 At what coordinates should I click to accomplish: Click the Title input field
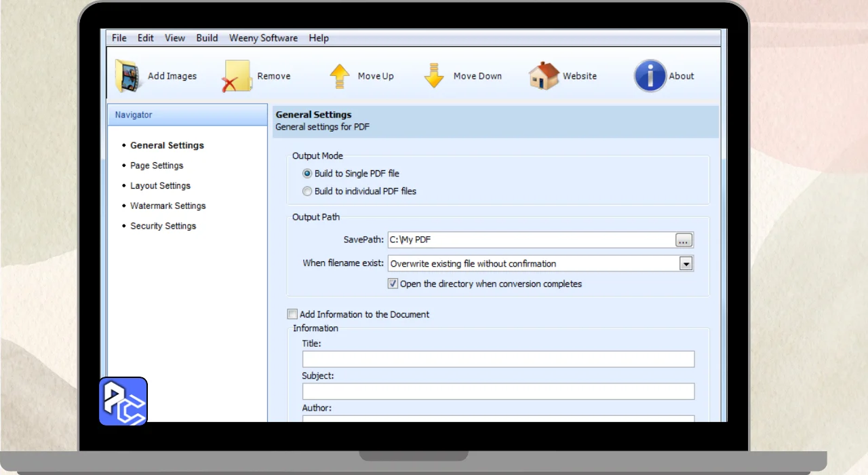pos(498,359)
